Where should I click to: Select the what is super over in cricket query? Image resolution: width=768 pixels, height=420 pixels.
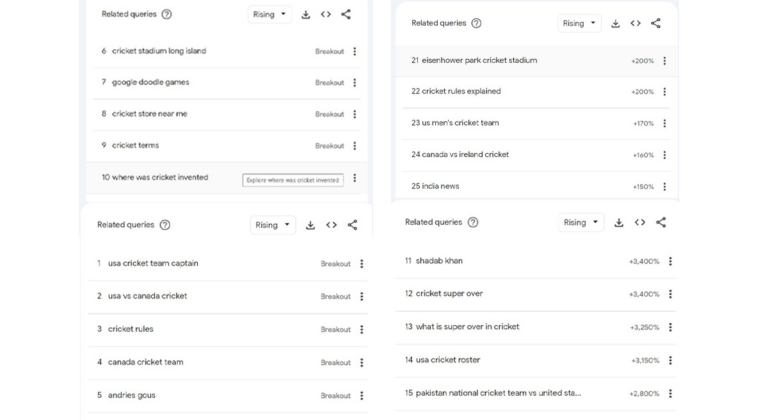click(x=467, y=327)
